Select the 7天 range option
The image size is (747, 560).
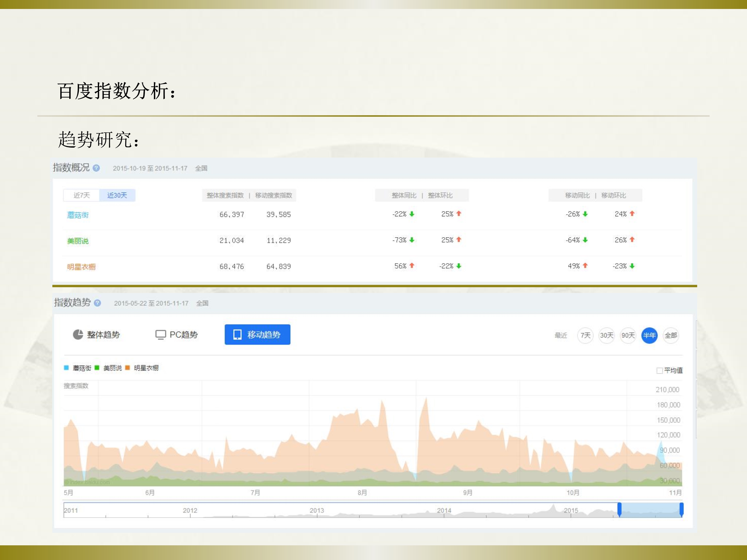(x=585, y=336)
